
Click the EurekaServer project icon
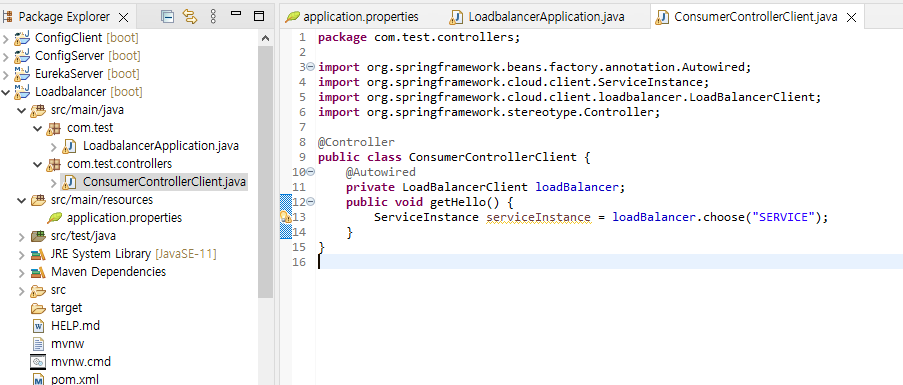click(x=22, y=74)
